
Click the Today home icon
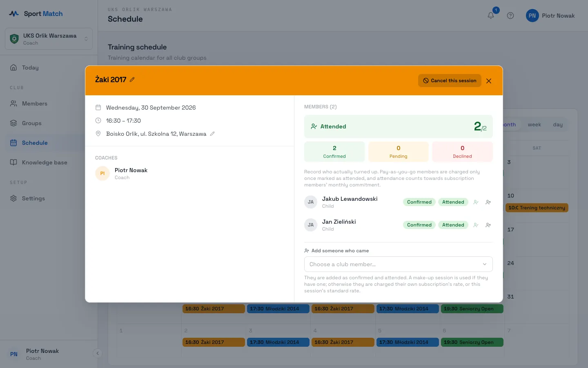pyautogui.click(x=13, y=67)
